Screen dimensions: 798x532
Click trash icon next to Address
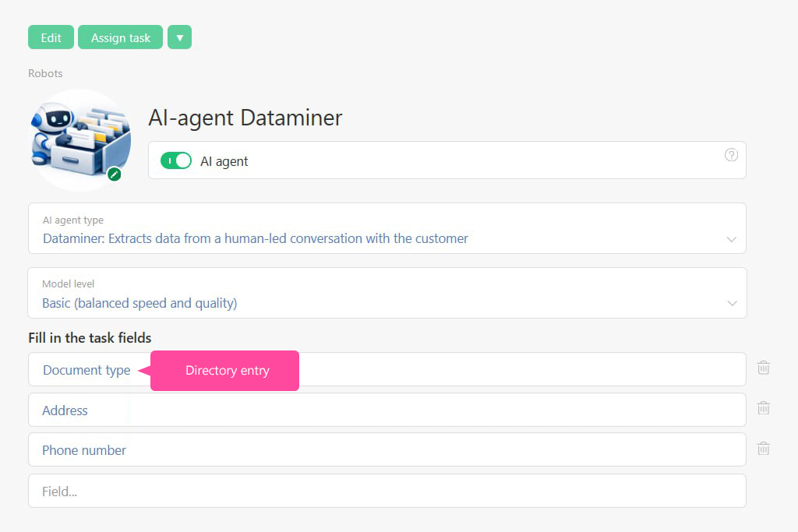click(x=764, y=407)
